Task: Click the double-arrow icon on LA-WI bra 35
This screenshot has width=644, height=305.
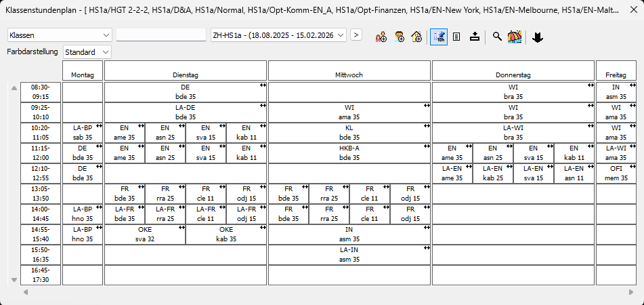Action: pos(591,126)
